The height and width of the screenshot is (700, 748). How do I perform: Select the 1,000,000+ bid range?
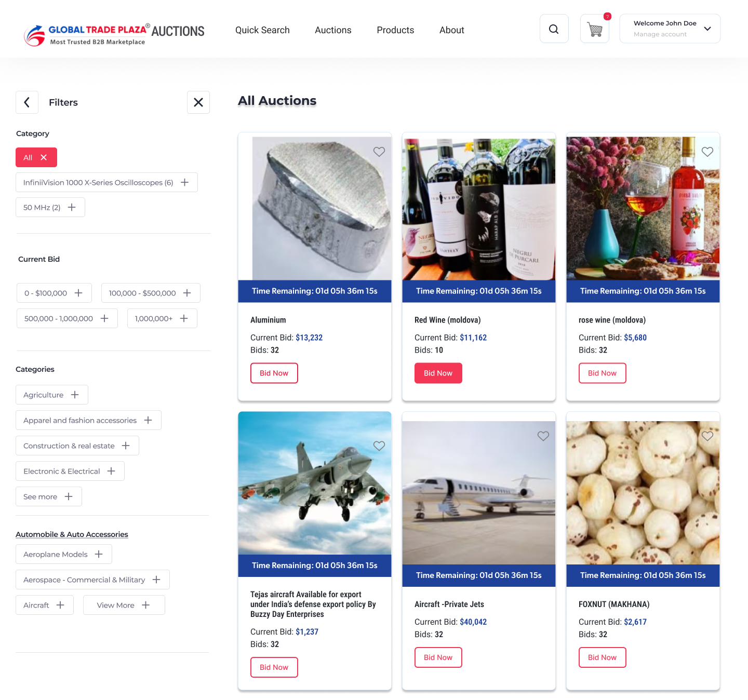tap(162, 318)
